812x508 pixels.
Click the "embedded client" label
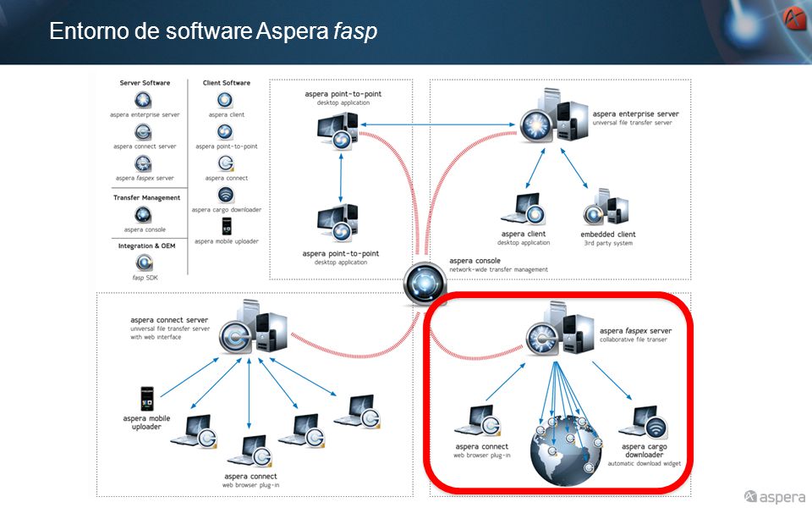608,235
